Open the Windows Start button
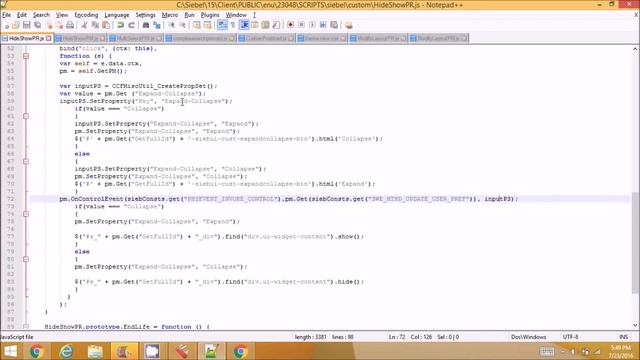 point(10,351)
